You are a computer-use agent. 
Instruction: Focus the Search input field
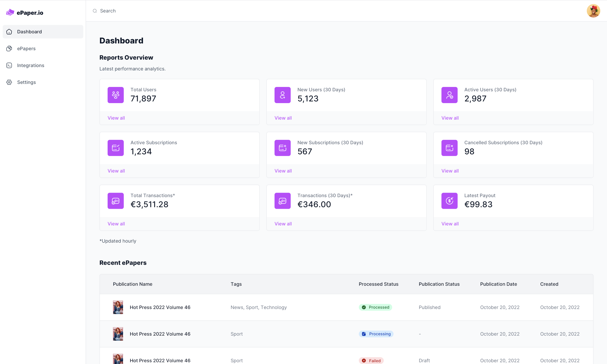click(336, 11)
